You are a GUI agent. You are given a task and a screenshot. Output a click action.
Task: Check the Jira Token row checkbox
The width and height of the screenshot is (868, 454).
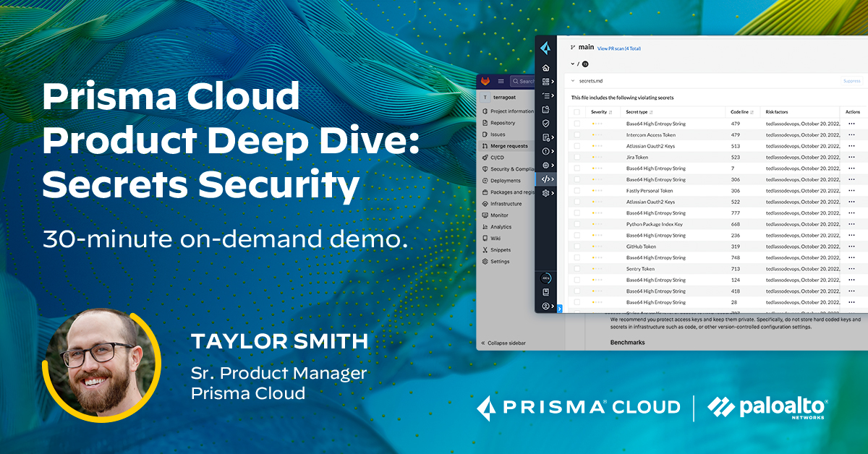pyautogui.click(x=576, y=157)
